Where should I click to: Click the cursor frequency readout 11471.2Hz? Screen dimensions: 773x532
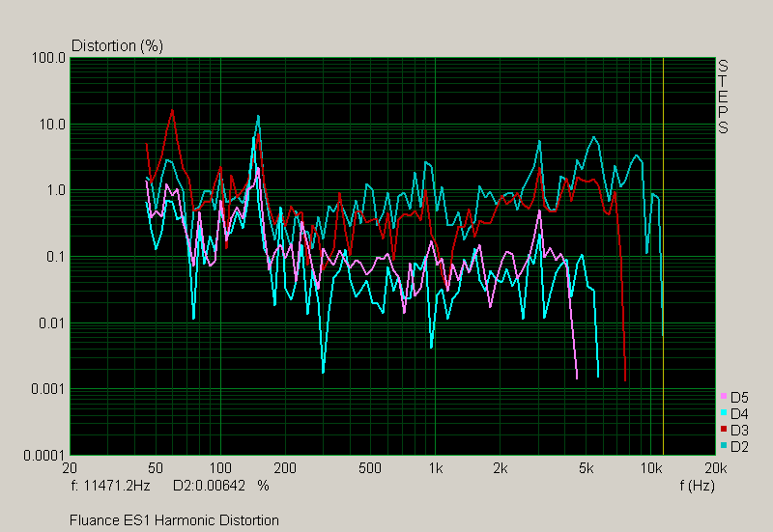pyautogui.click(x=111, y=485)
